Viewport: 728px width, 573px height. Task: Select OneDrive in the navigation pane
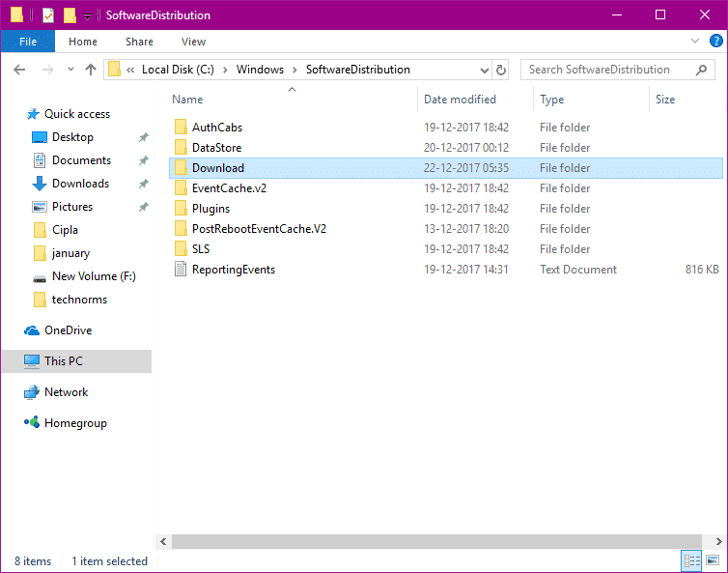(x=68, y=330)
